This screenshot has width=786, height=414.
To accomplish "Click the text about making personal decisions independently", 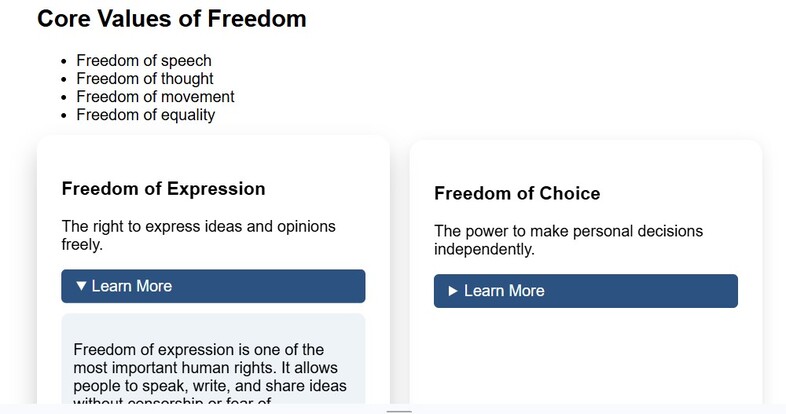I will [568, 239].
